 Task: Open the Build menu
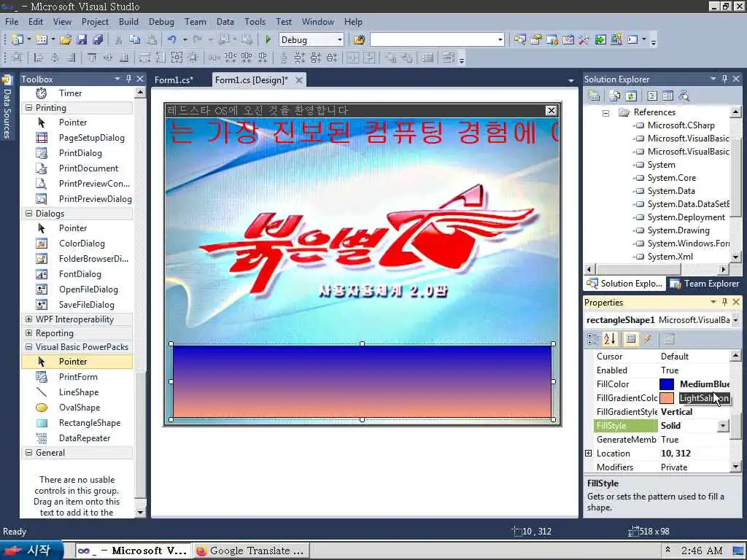pos(128,21)
